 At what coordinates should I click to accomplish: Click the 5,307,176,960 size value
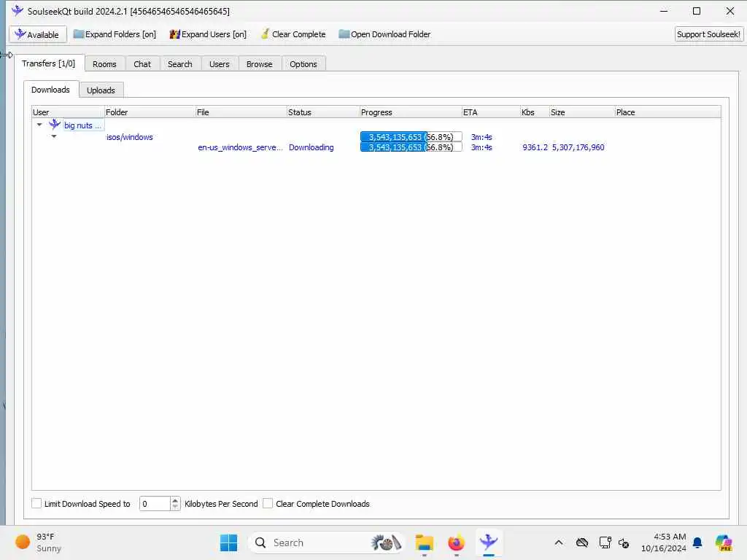click(x=578, y=147)
